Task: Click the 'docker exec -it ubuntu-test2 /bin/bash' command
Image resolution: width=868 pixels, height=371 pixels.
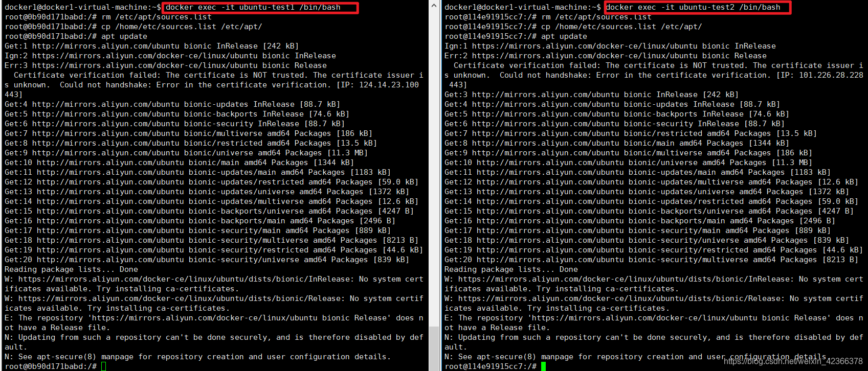Action: [x=693, y=7]
